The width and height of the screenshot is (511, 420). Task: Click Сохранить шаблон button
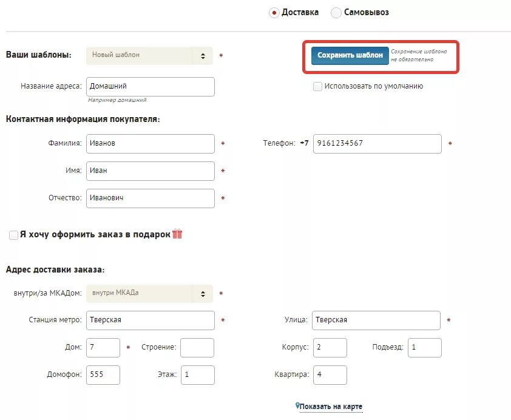point(350,55)
